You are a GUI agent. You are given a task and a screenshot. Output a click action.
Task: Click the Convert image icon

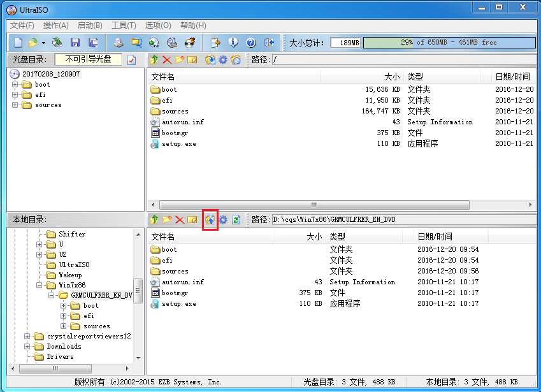point(154,43)
